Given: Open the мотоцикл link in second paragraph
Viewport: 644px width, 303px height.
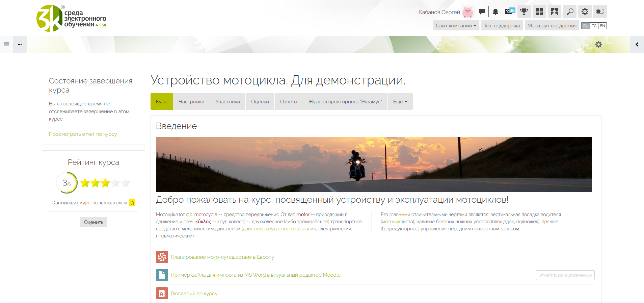Looking at the screenshot, I should pos(392,222).
